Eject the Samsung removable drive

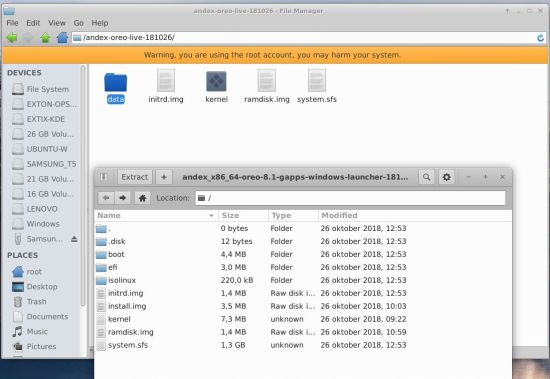point(74,239)
